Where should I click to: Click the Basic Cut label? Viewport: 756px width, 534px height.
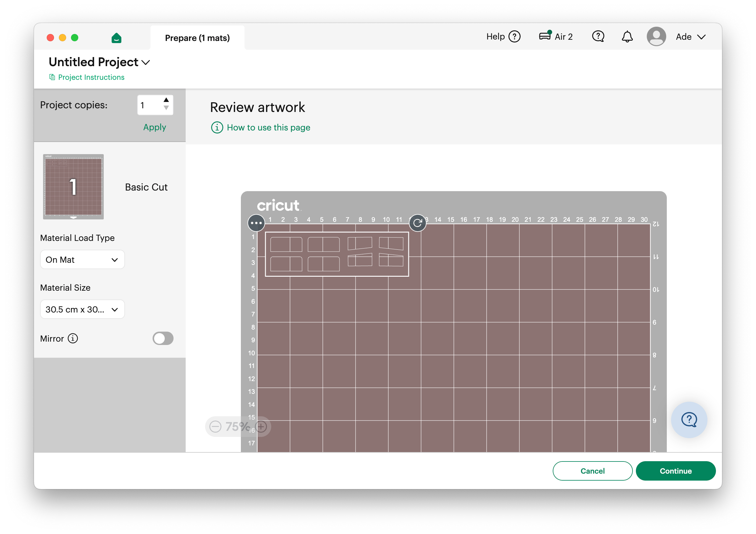click(146, 187)
